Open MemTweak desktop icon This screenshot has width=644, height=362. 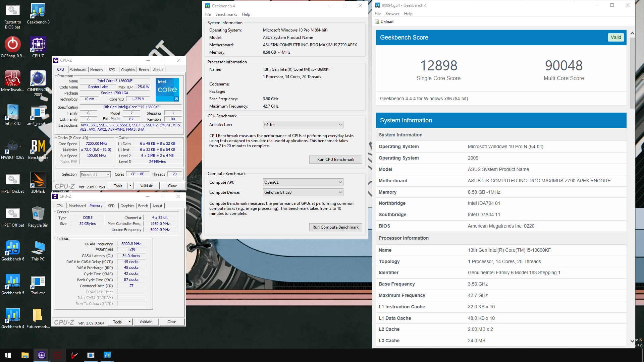coord(12,81)
